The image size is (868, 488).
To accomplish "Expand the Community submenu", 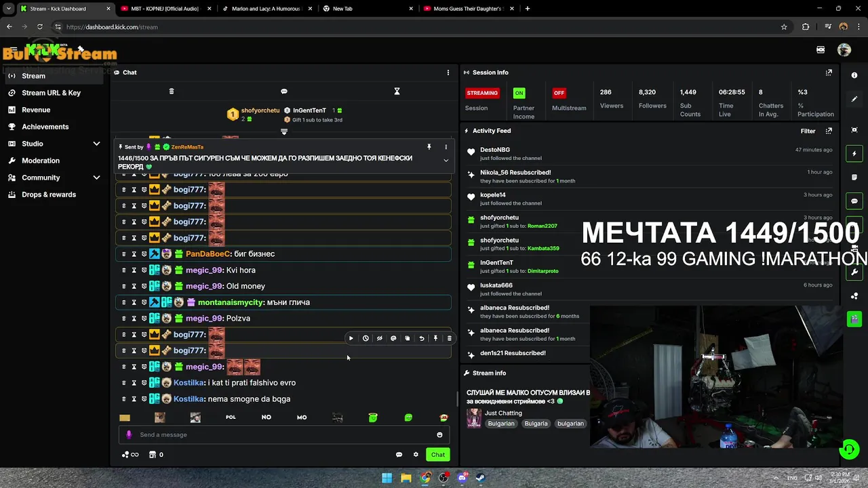I will 96,178.
